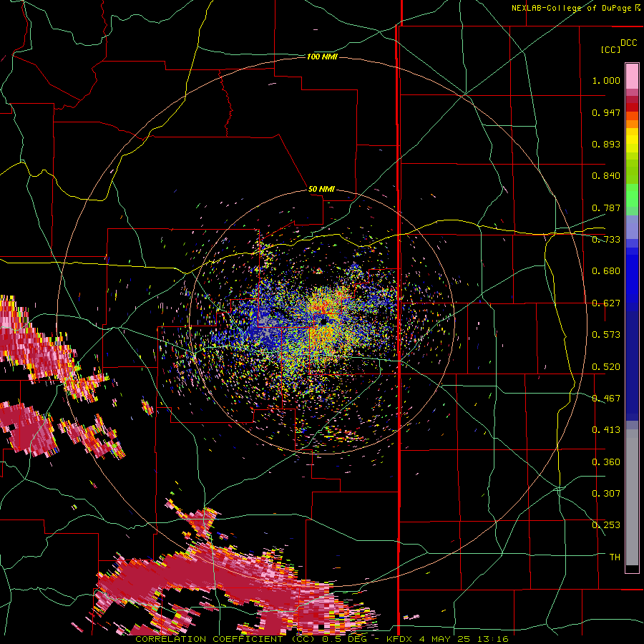The width and height of the screenshot is (644, 644).
Task: Click the 0.520 color scale value
Action: pyautogui.click(x=606, y=367)
